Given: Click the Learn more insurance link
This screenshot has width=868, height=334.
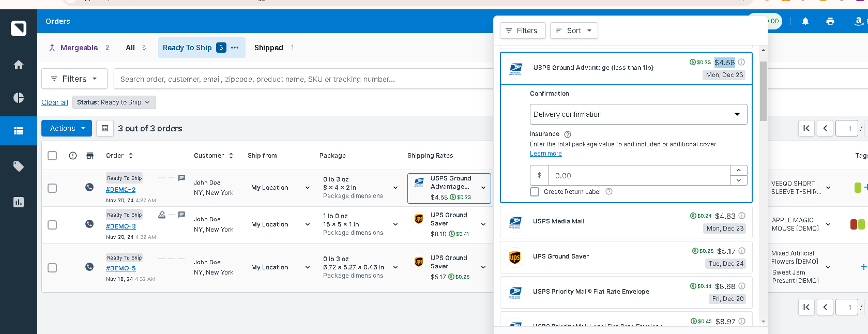Looking at the screenshot, I should coord(545,154).
